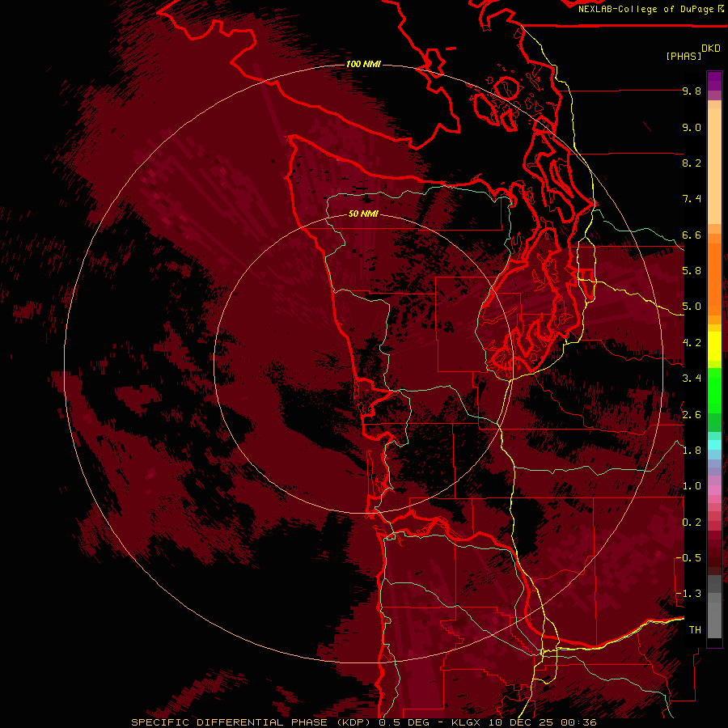Click the -0.5 legend value
Viewport: 728px width, 728px height.
688,558
